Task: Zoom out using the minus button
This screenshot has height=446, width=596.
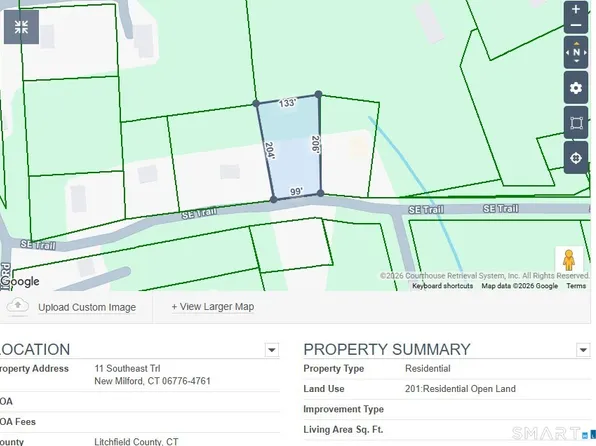Action: [x=576, y=25]
